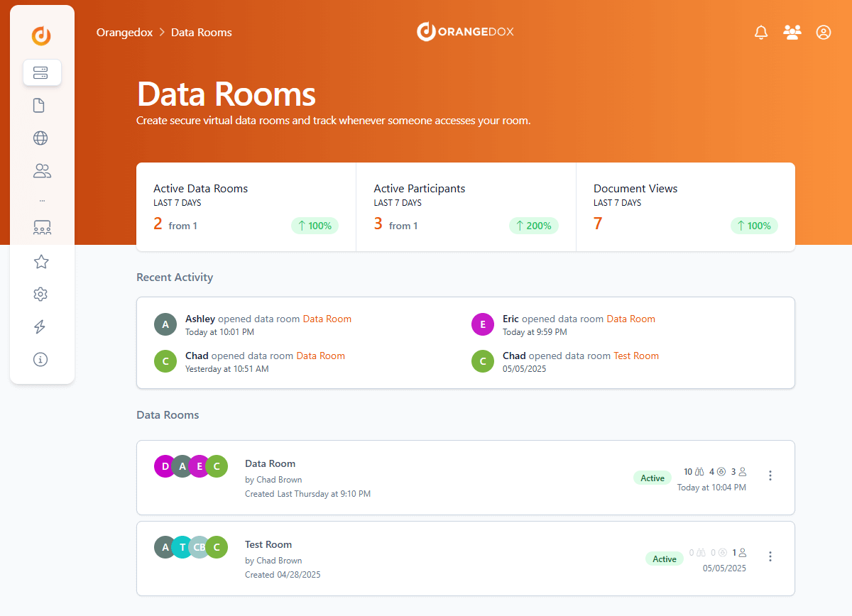Click the T avatar in Test Room row

181,547
